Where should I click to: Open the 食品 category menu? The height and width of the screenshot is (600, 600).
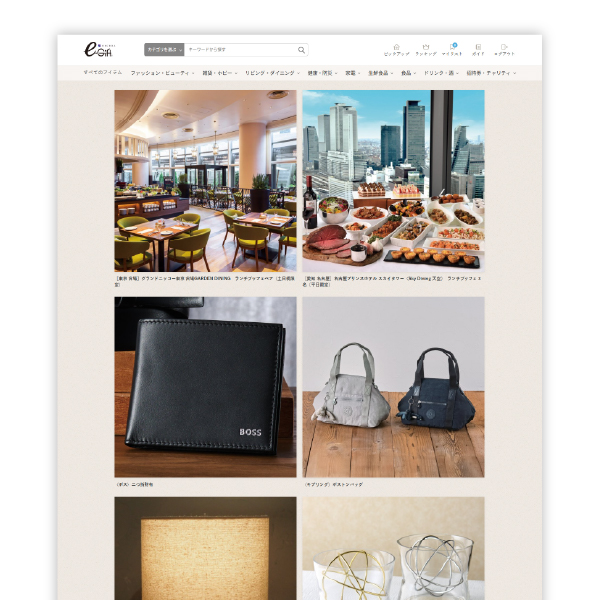click(x=408, y=73)
